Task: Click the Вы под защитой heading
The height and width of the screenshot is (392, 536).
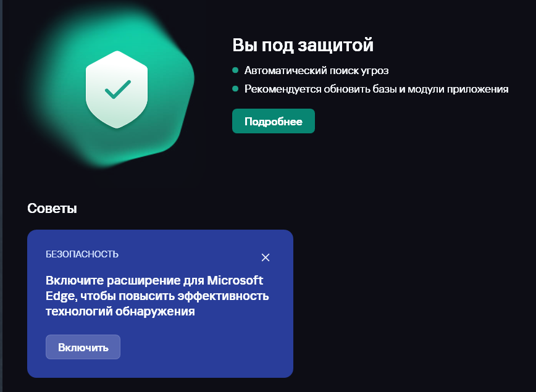Action: pyautogui.click(x=303, y=45)
